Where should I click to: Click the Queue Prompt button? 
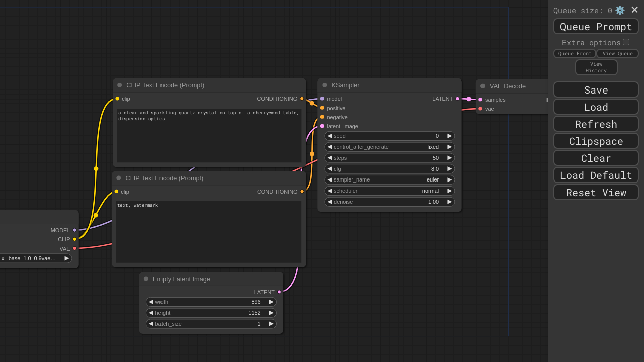pyautogui.click(x=596, y=27)
